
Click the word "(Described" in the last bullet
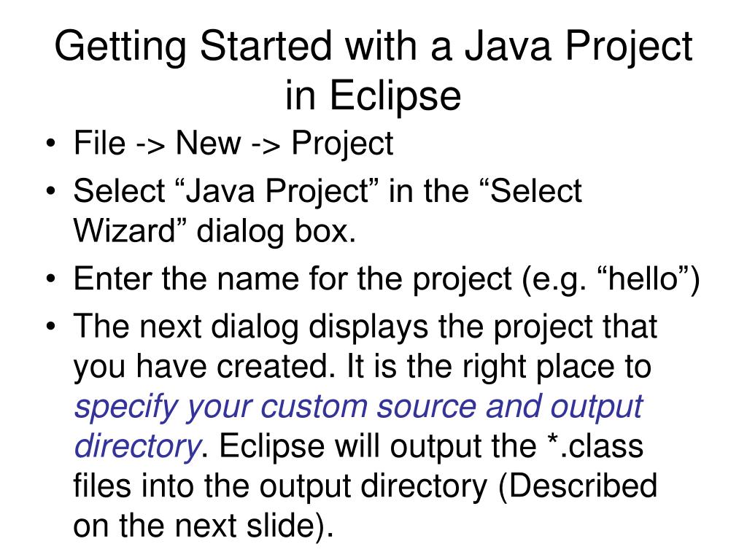578,486
